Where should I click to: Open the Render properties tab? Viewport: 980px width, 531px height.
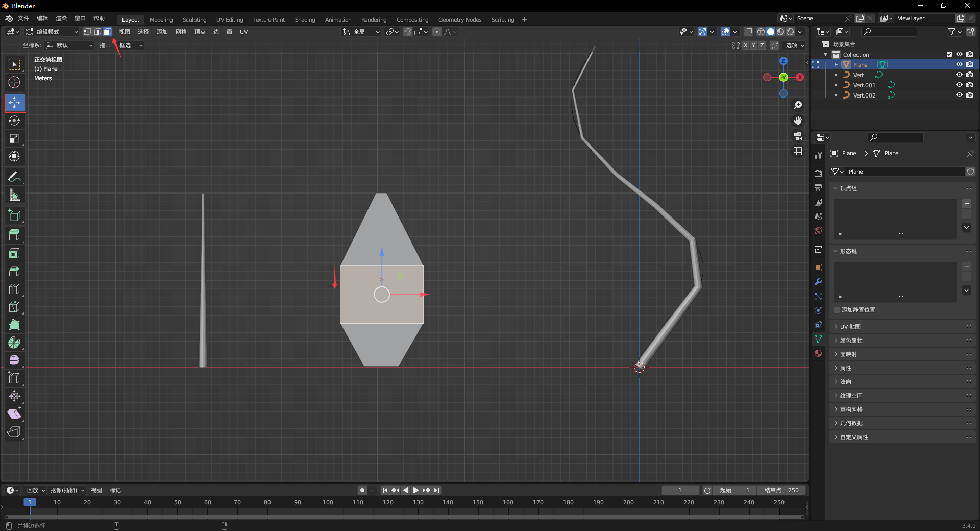pos(818,174)
